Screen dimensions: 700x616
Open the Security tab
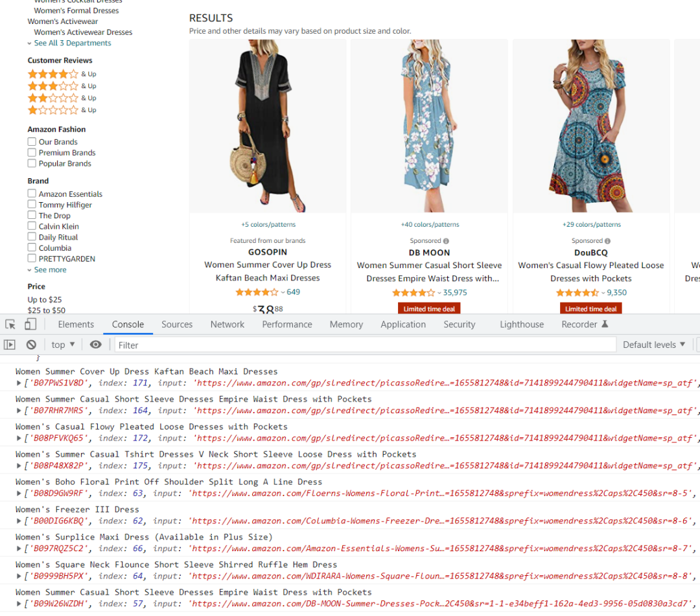(x=460, y=325)
